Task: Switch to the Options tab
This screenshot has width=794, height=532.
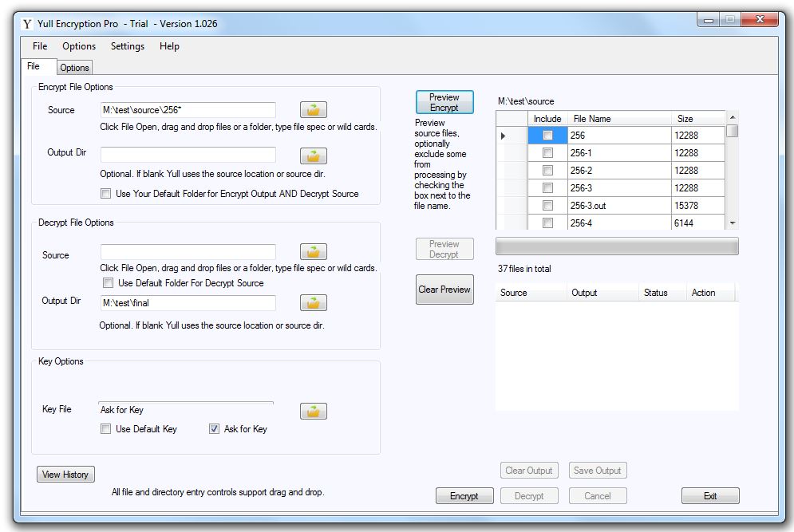Action: (x=74, y=68)
